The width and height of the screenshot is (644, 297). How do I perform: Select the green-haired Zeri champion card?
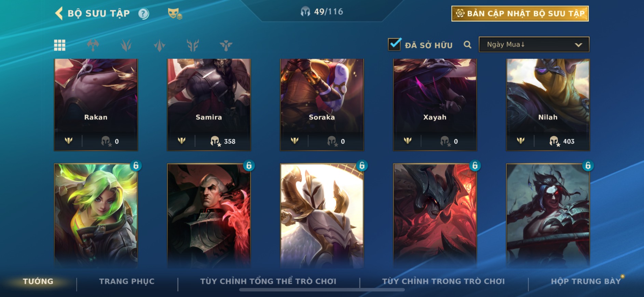[x=96, y=215]
